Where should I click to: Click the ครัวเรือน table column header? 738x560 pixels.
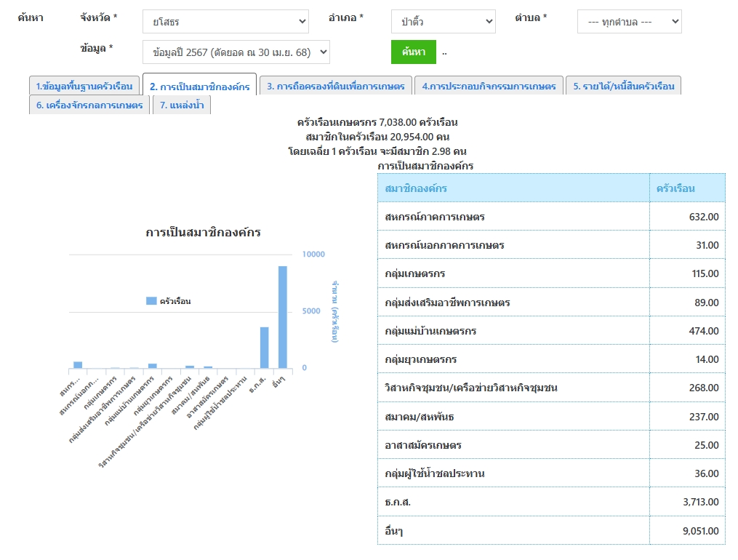point(686,188)
